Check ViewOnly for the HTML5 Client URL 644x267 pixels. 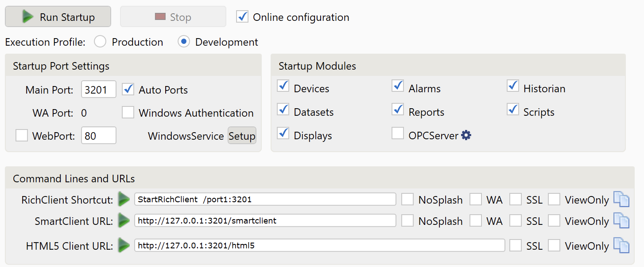click(554, 245)
